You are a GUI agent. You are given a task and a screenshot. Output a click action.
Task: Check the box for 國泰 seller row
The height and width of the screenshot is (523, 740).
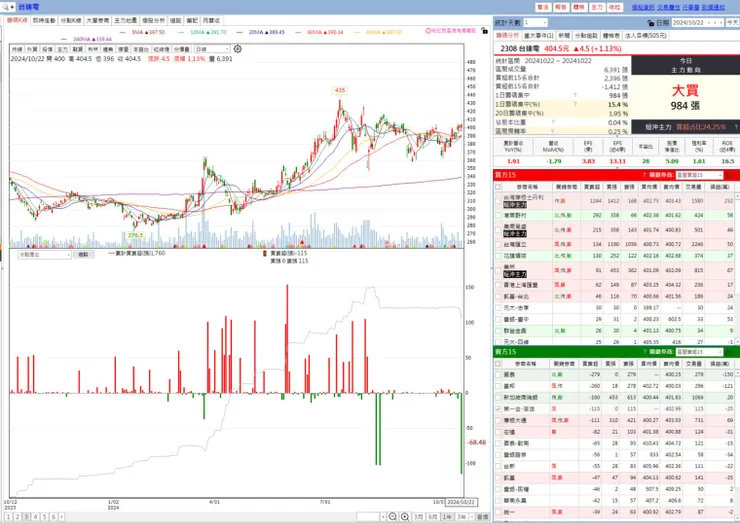tap(498, 374)
